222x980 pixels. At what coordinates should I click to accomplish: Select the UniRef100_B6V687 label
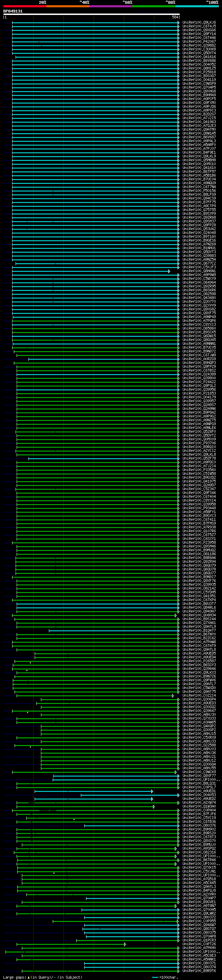[199, 137]
